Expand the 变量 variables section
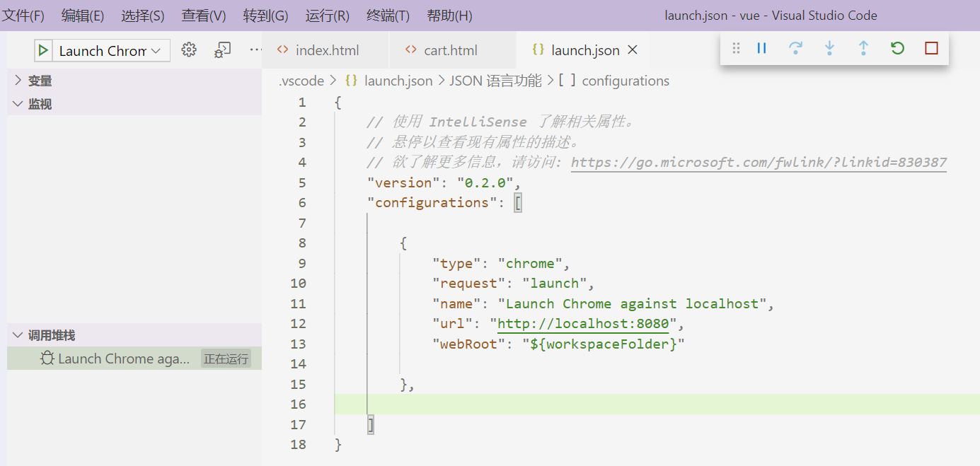Viewport: 980px width, 466px height. 18,81
